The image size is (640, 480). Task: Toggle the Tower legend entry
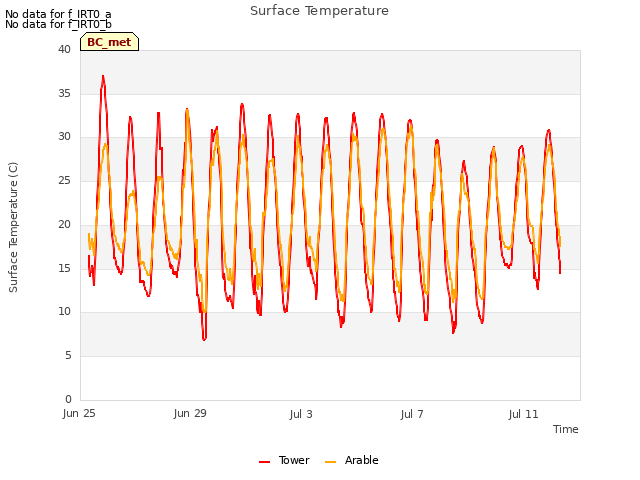pyautogui.click(x=284, y=460)
